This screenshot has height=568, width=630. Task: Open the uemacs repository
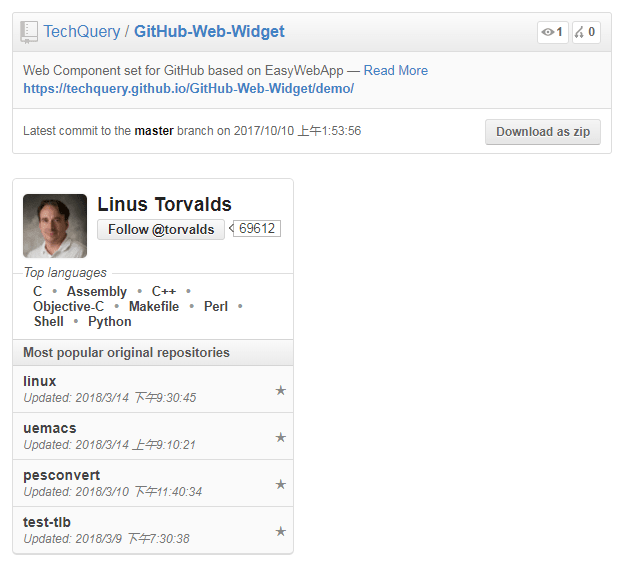pyautogui.click(x=49, y=428)
